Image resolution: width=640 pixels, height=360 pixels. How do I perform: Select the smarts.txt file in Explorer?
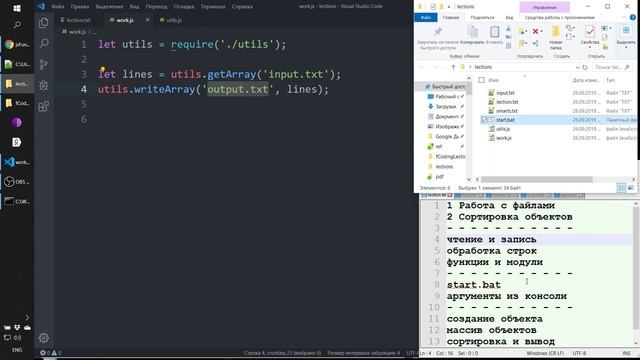(507, 111)
